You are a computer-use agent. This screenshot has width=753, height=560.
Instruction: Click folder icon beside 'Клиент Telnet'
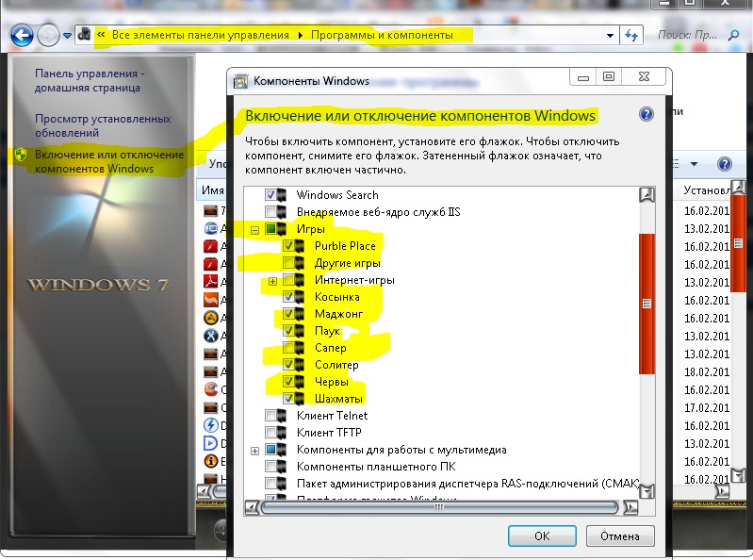[282, 416]
